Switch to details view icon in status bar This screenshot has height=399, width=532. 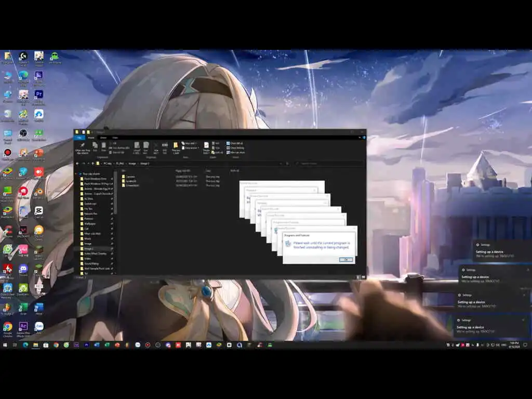358,277
